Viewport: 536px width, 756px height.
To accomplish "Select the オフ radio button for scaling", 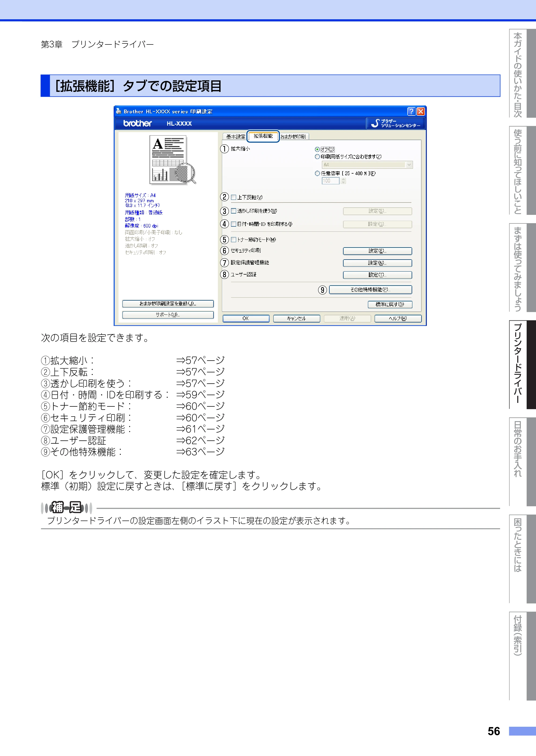I will pyautogui.click(x=317, y=149).
